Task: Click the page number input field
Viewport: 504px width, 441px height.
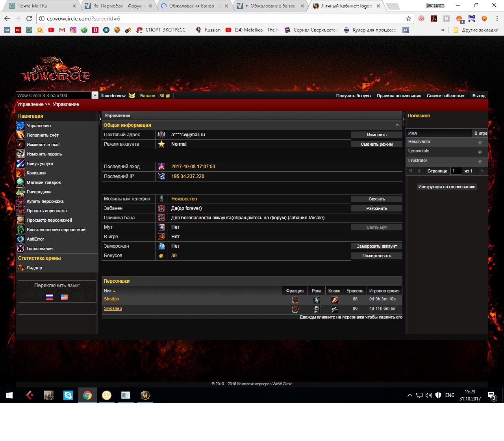Action: 456,171
